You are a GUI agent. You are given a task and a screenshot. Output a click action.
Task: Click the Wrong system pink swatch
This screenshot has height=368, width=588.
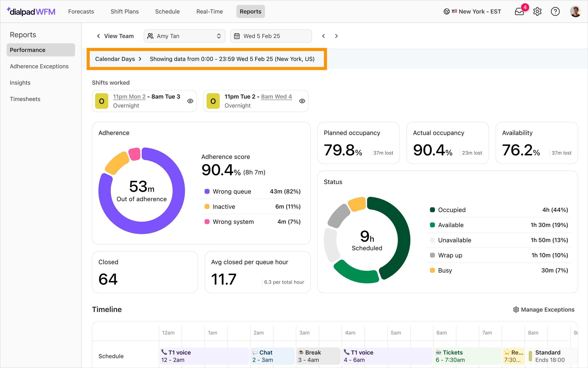(x=207, y=221)
